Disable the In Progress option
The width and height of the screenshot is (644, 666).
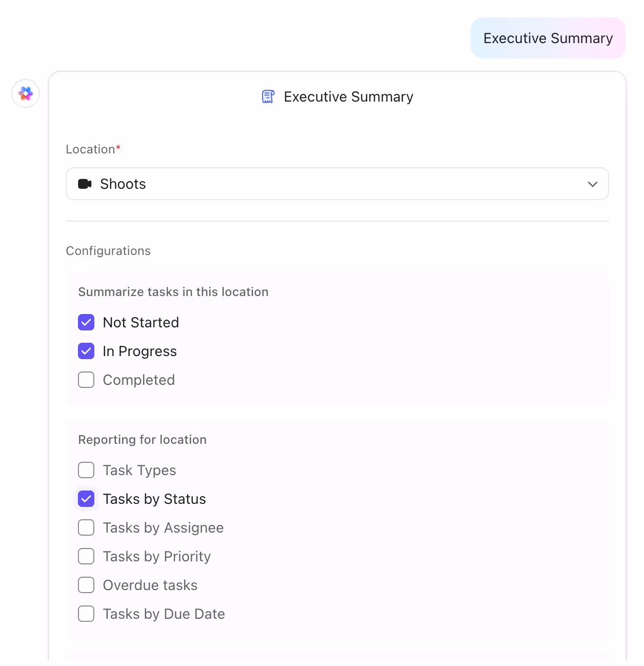(x=86, y=351)
